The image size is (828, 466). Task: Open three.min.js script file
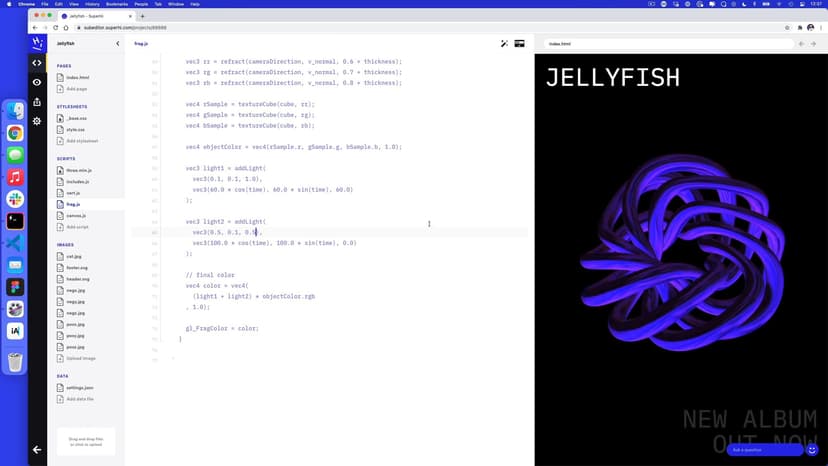click(x=79, y=171)
